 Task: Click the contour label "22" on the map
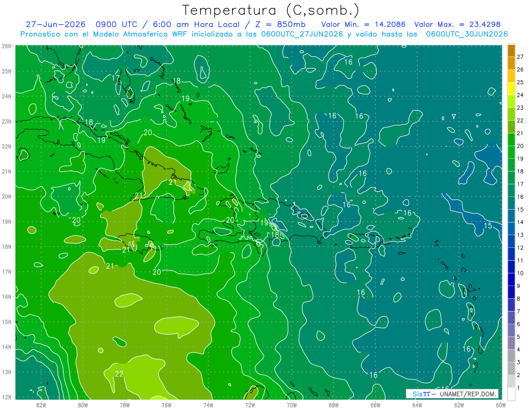[x=119, y=374]
